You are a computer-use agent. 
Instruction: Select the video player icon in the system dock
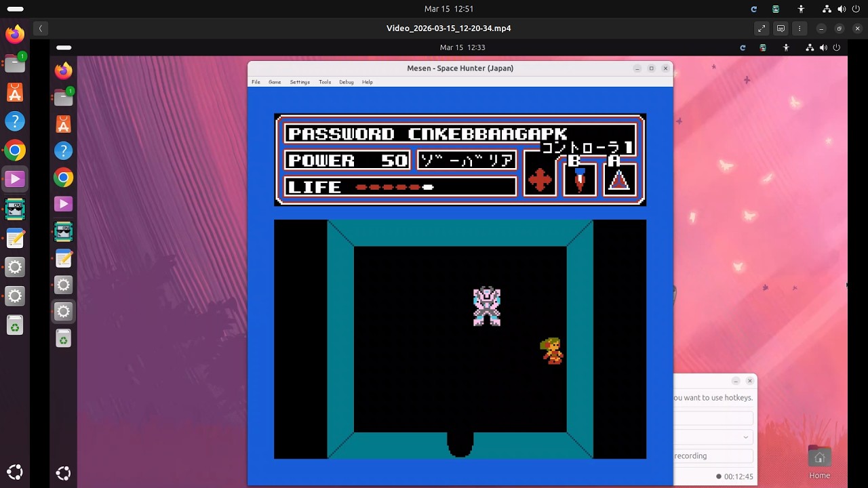coord(15,180)
